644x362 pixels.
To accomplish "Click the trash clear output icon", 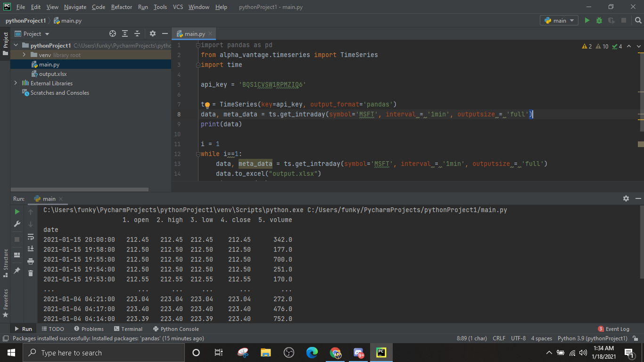I will [x=31, y=273].
